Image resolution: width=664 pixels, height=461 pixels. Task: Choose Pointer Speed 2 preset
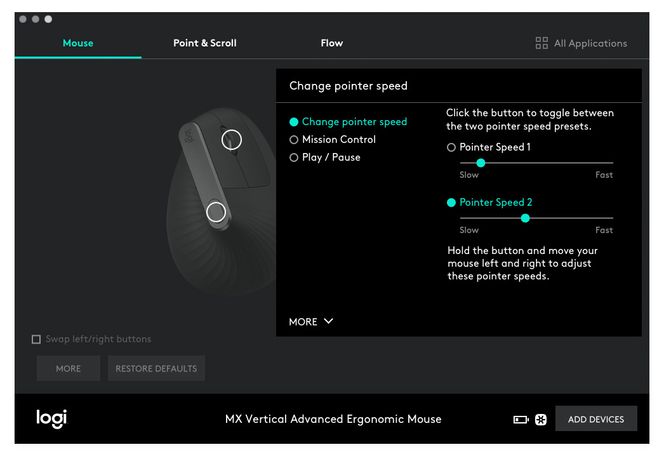tap(490, 202)
